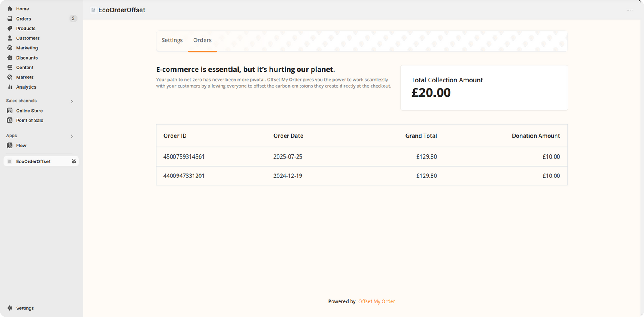The image size is (644, 317).
Task: Click the Marketing target icon
Action: tap(10, 48)
